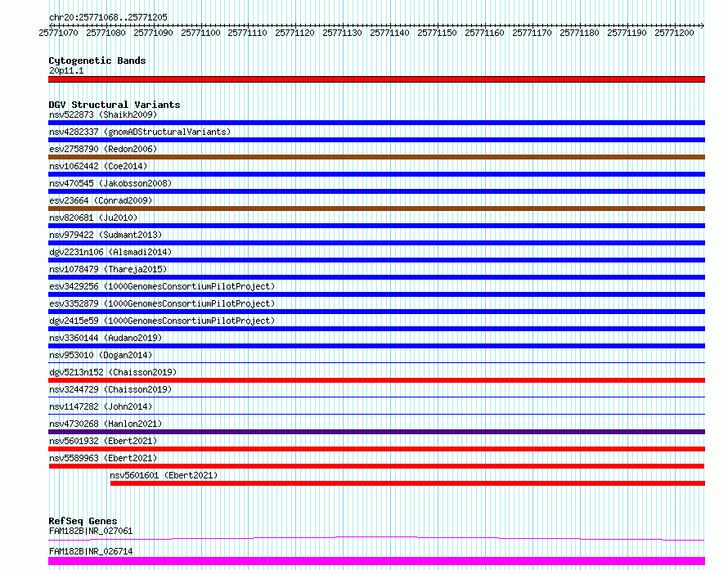Click nsv470545 (Jakobsson2008) label
Viewport: 728px width, 570px height.
point(110,183)
